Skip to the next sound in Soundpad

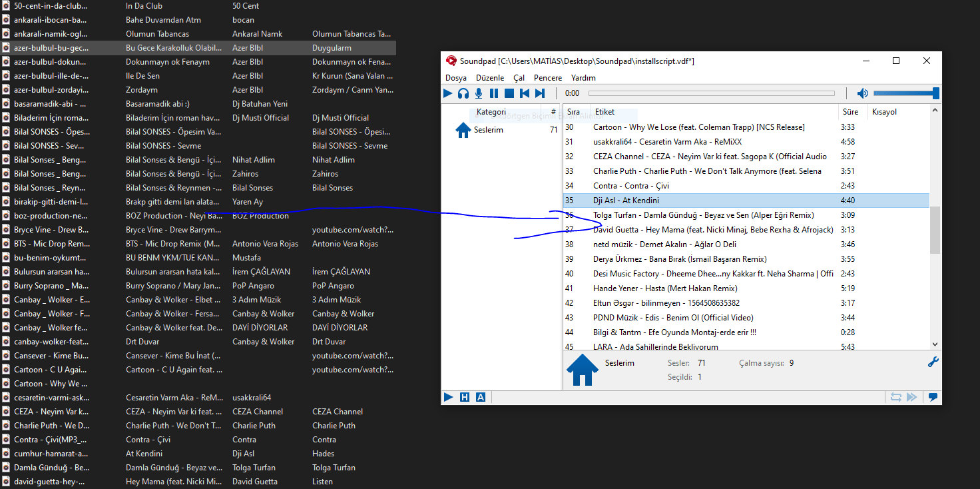click(x=540, y=94)
